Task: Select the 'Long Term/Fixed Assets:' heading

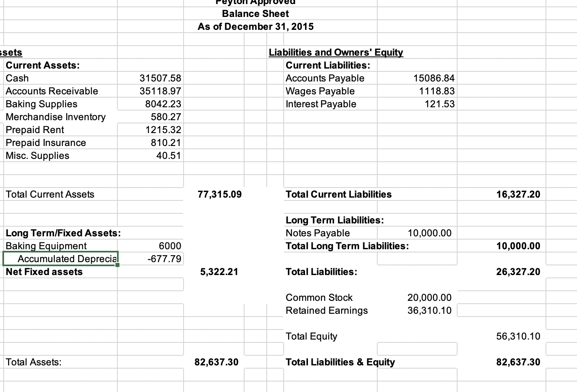Action: tap(63, 233)
